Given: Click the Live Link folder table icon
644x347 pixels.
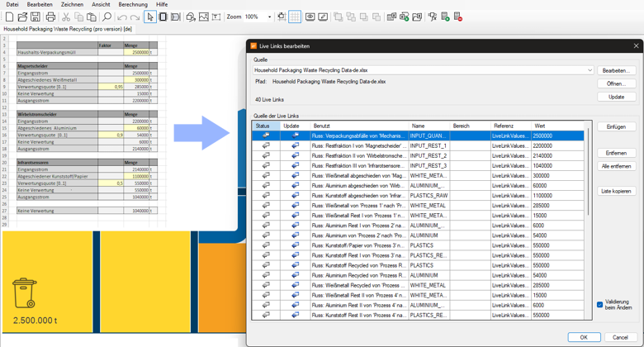Looking at the screenshot, I should click(417, 17).
